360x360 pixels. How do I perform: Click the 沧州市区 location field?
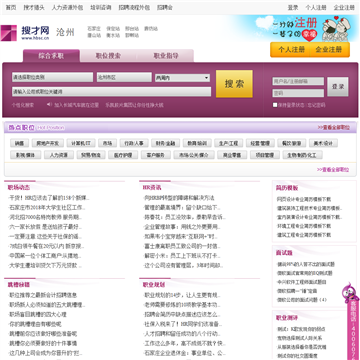coord(124,77)
